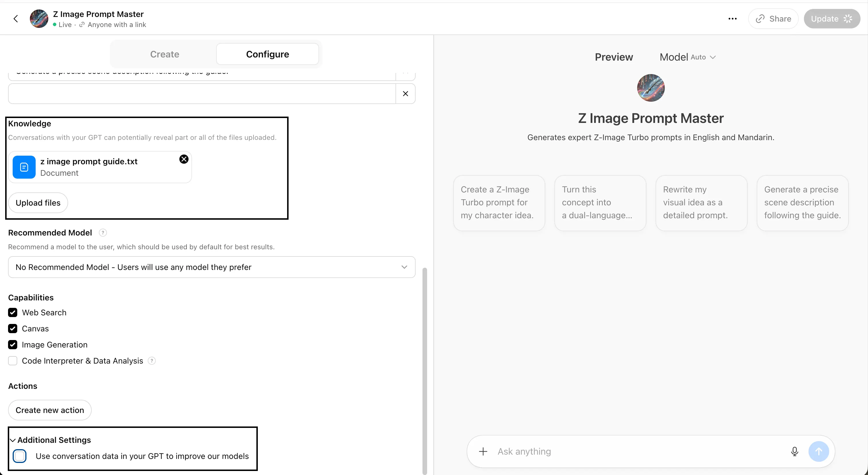Image resolution: width=868 pixels, height=475 pixels.
Task: Click Recommended Model help question icon
Action: [x=103, y=233]
